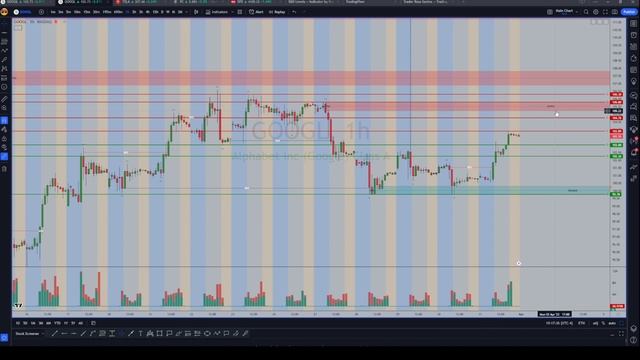Switch to the Trader Ross browser tab
The height and width of the screenshot is (360, 640).
[x=424, y=2]
